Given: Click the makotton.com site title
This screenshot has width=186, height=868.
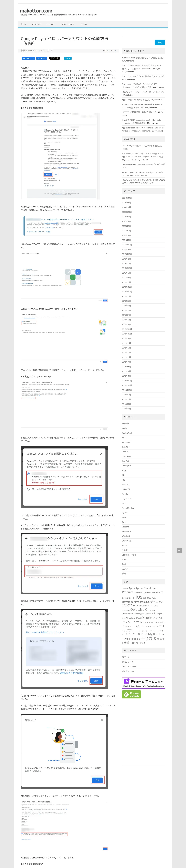Looking at the screenshot, I should (36, 11).
